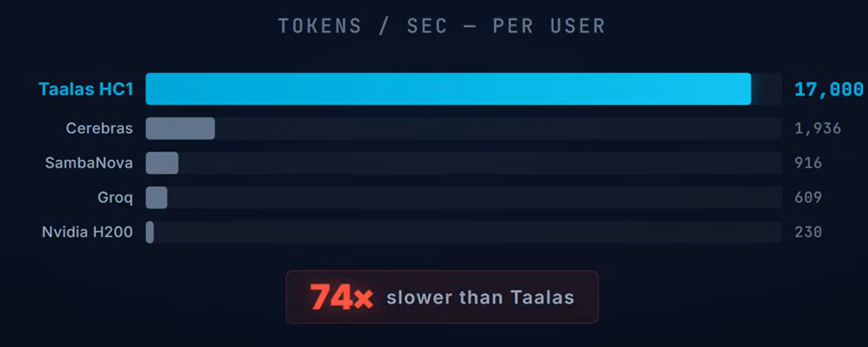Click the word TOKENS in the chart title
Image resolution: width=868 pixels, height=347 pixels.
319,26
